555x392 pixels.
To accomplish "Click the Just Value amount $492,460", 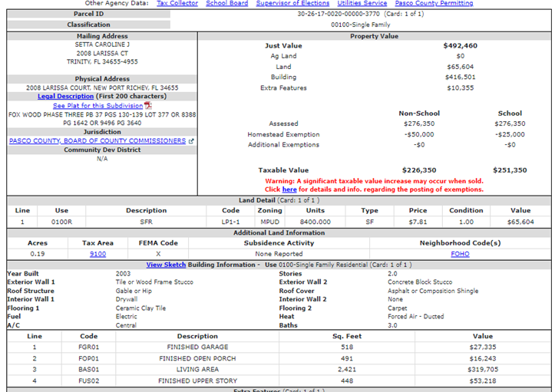I will point(460,45).
